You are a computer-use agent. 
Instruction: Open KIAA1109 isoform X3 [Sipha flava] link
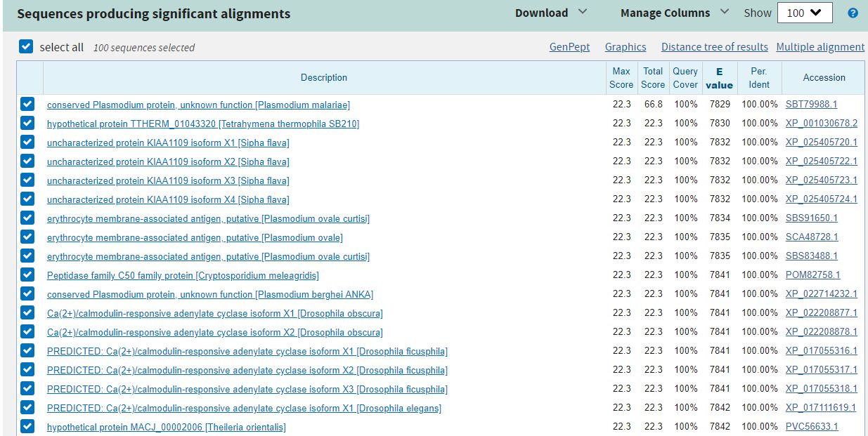pos(168,180)
